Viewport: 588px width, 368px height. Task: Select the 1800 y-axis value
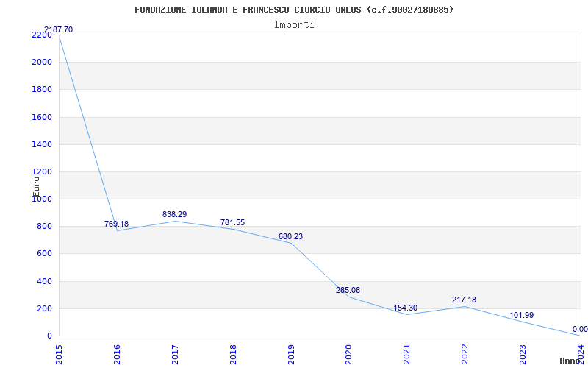tap(42, 90)
